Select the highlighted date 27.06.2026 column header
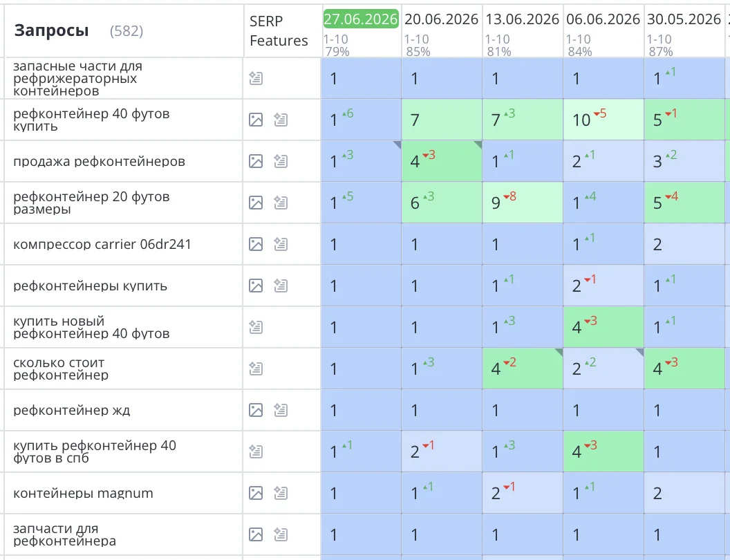This screenshot has width=730, height=560. [361, 19]
